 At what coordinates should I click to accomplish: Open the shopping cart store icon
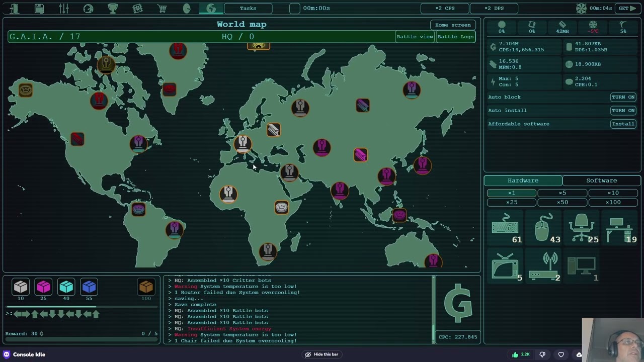162,9
